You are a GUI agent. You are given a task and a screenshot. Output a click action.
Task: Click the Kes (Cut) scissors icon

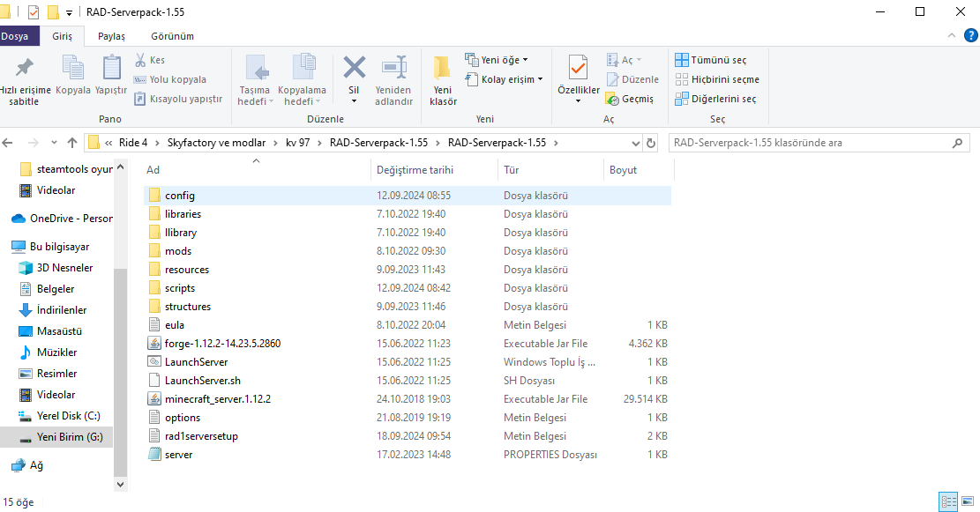[x=140, y=60]
